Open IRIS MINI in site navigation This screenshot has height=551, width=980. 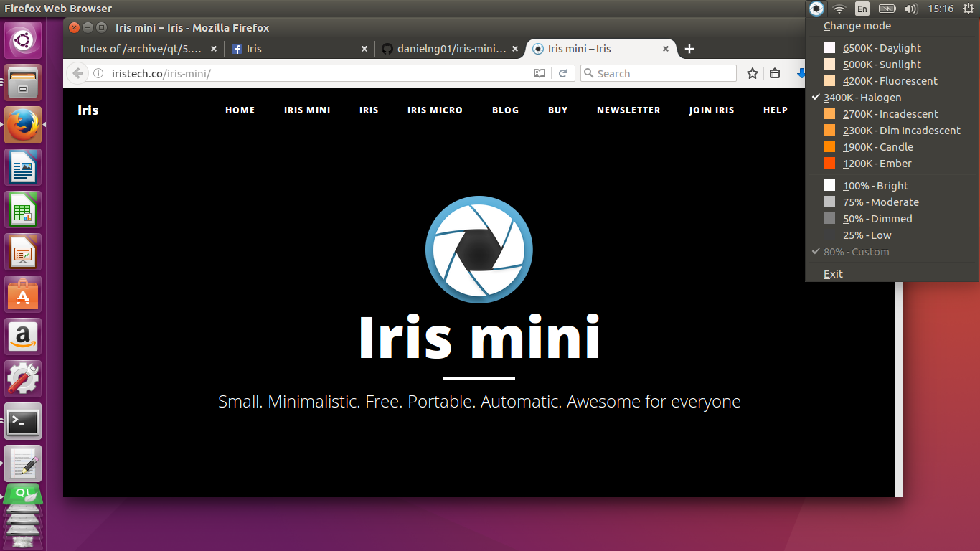pyautogui.click(x=307, y=110)
